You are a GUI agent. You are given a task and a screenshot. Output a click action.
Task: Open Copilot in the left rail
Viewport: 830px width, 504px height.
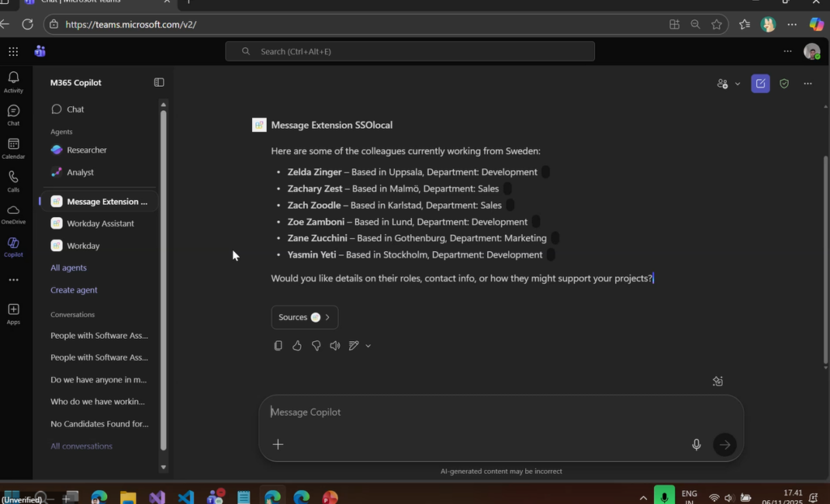pos(13,247)
